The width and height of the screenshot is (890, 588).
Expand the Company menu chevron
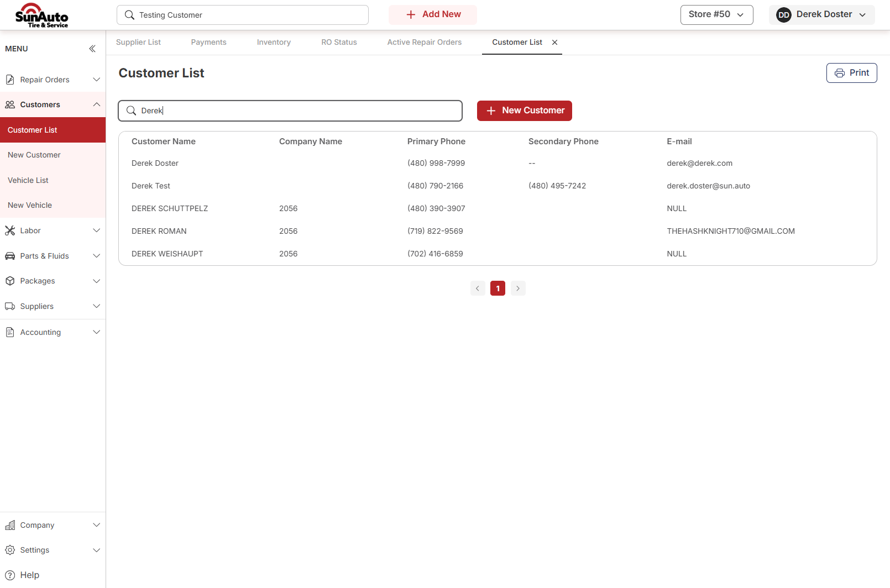click(x=97, y=525)
